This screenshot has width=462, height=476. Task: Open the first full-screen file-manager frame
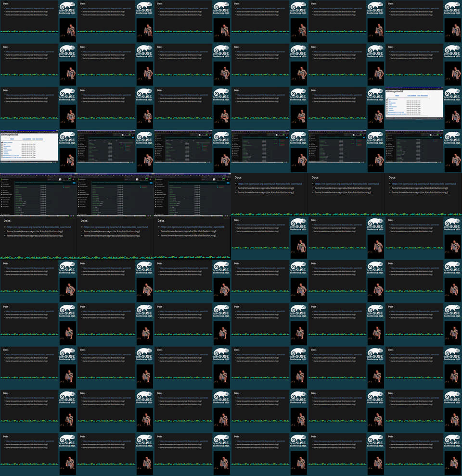38,195
